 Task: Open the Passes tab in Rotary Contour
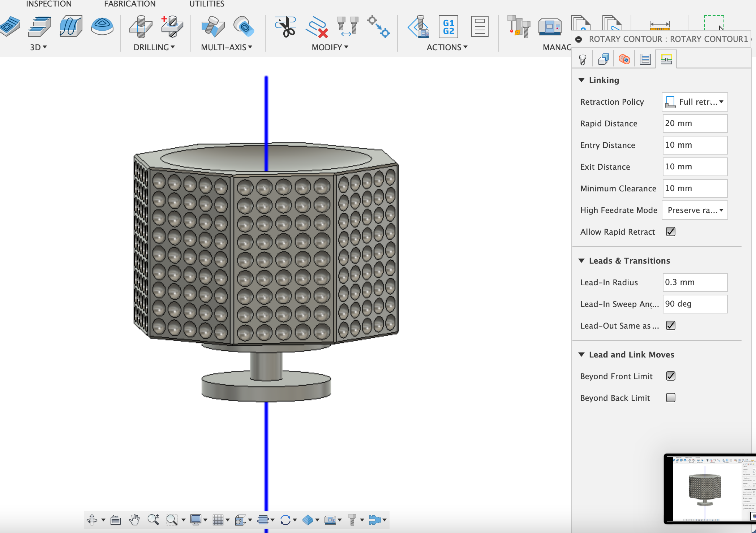click(x=645, y=59)
